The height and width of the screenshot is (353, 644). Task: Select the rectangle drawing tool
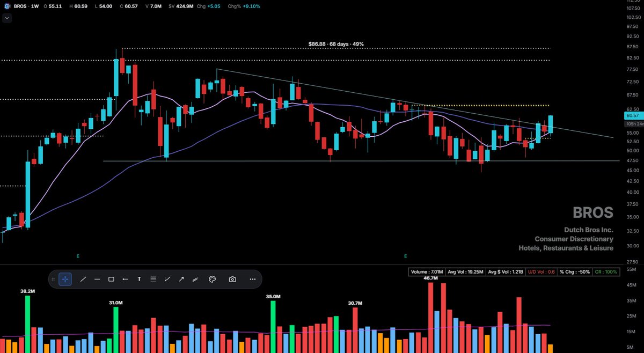[x=111, y=279]
